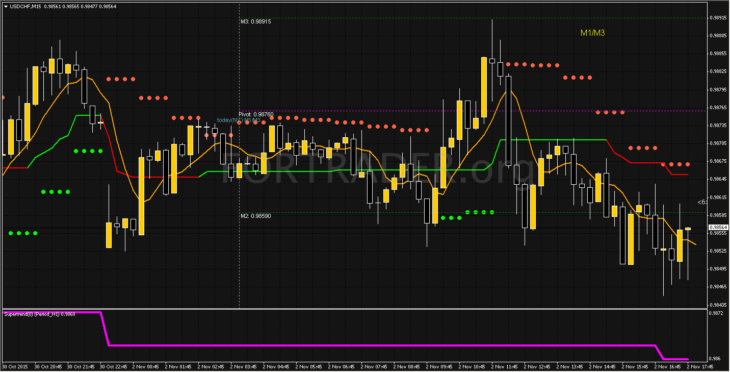Screen dimensions: 730x372
Task: Click the Pivot: 0.98760 label
Action: pos(256,114)
